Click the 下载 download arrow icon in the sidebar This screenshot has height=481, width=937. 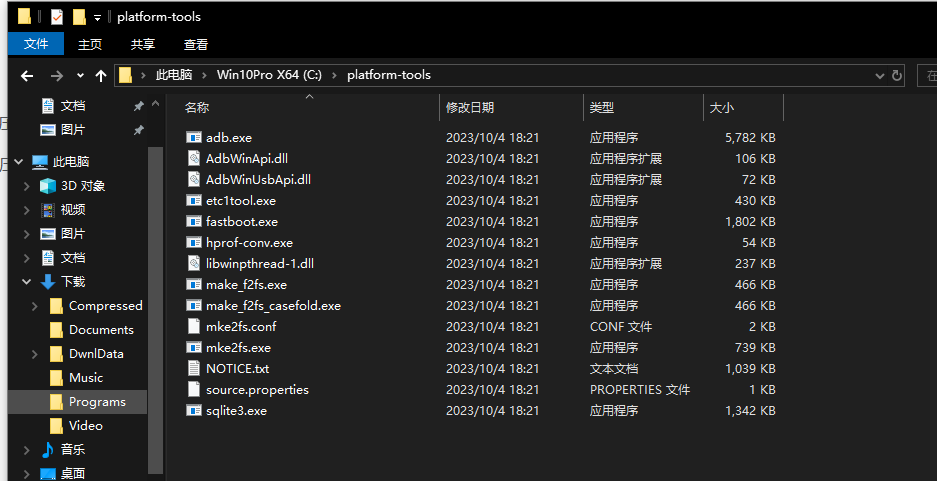click(x=48, y=281)
